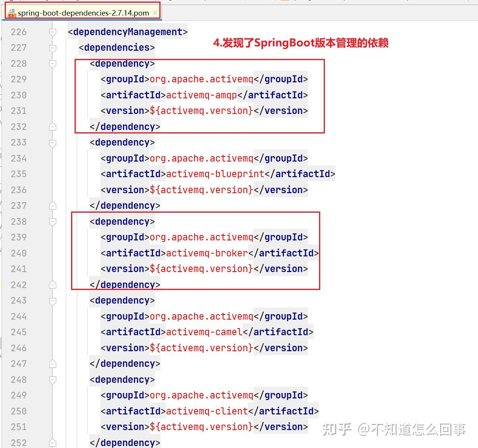
Task: Toggle code folding at line 247
Action: [53, 364]
